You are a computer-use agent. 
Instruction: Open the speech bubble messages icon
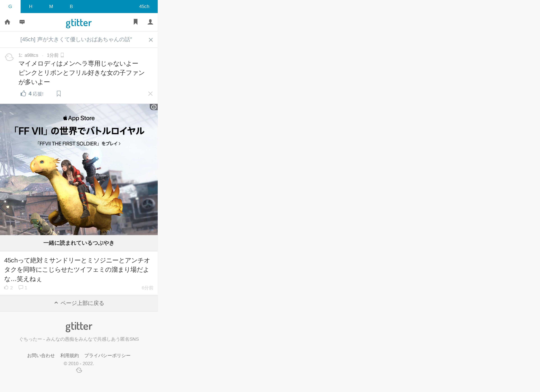(x=22, y=22)
